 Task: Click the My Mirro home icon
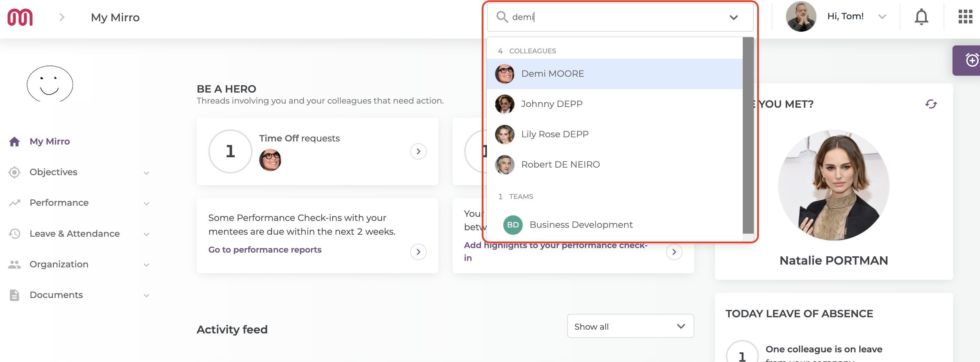(14, 142)
